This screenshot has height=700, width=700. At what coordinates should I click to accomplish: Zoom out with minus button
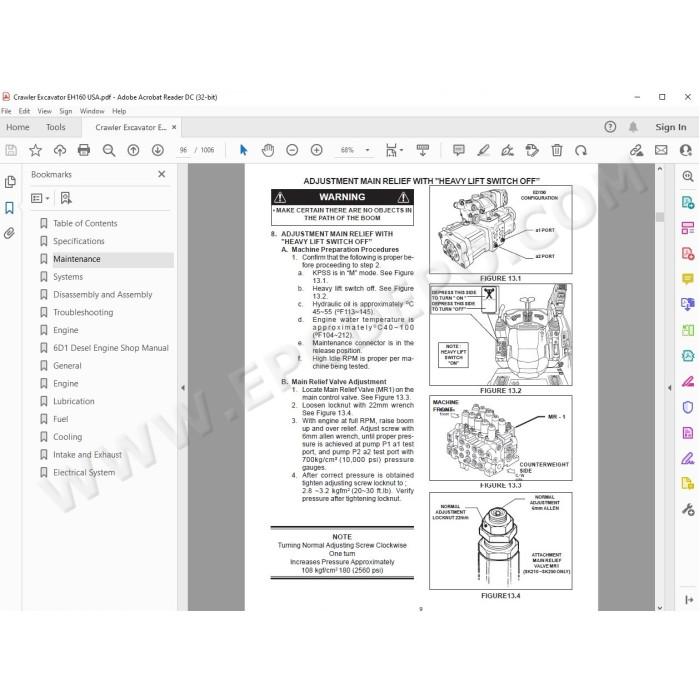pyautogui.click(x=292, y=150)
